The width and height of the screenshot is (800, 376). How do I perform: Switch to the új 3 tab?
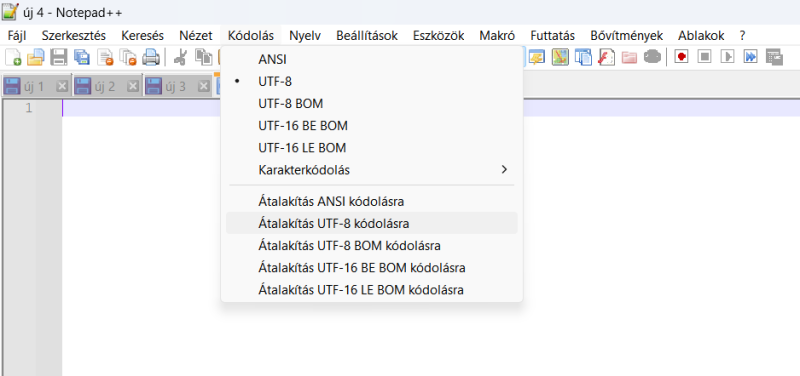coord(176,86)
